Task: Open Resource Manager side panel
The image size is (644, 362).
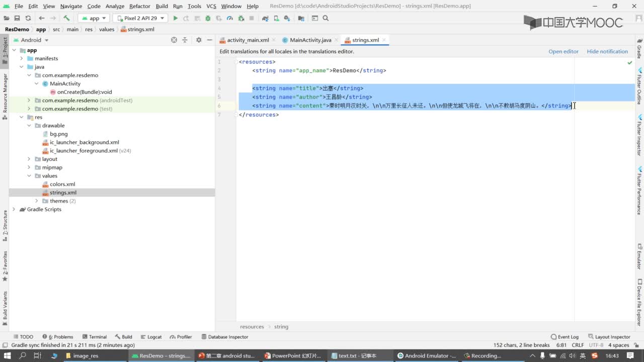Action: tap(5, 97)
